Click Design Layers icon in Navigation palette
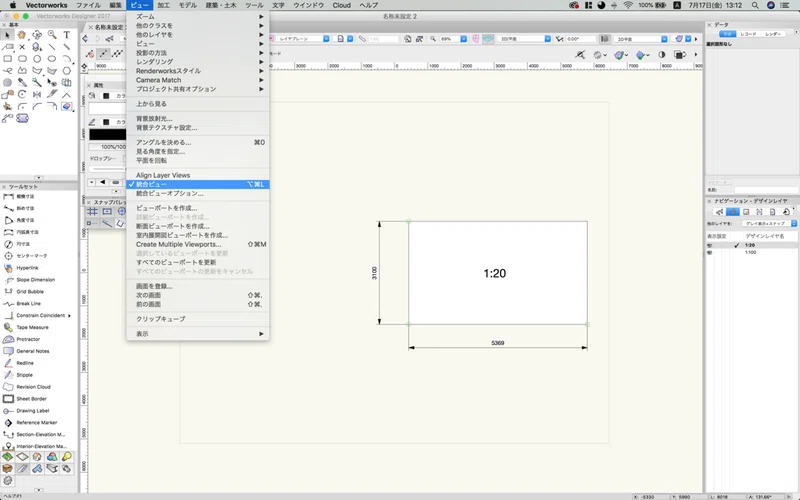Screen dimensions: 800x500 point(733,212)
